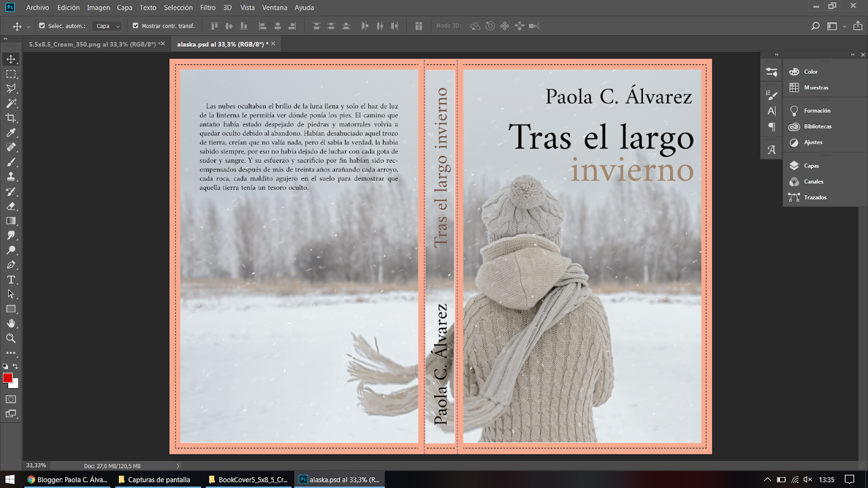Image resolution: width=868 pixels, height=488 pixels.
Task: Select the Horizontal Type tool
Action: pyautogui.click(x=11, y=279)
